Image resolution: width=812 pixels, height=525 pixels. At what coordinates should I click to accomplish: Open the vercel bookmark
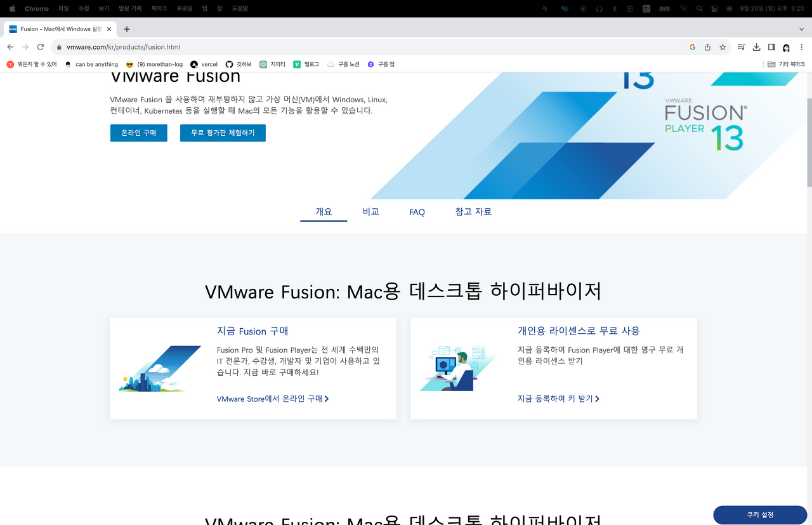click(x=204, y=64)
